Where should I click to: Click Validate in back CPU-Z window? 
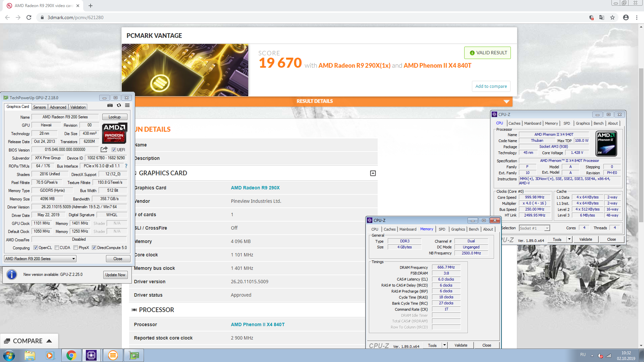pos(586,239)
